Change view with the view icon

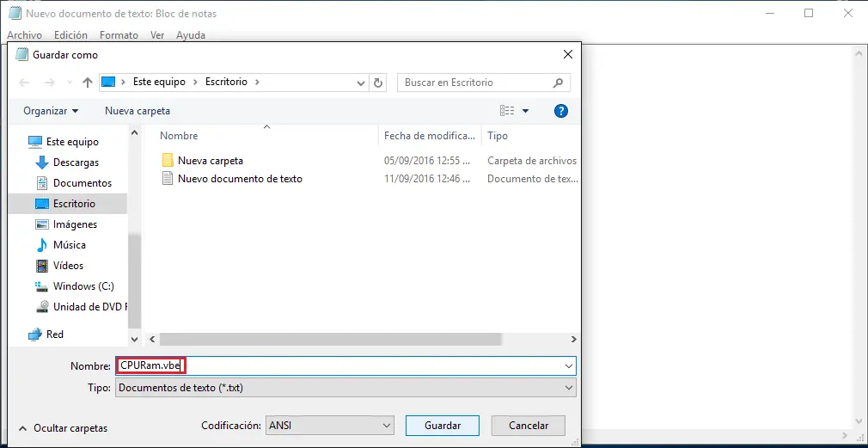[x=507, y=111]
